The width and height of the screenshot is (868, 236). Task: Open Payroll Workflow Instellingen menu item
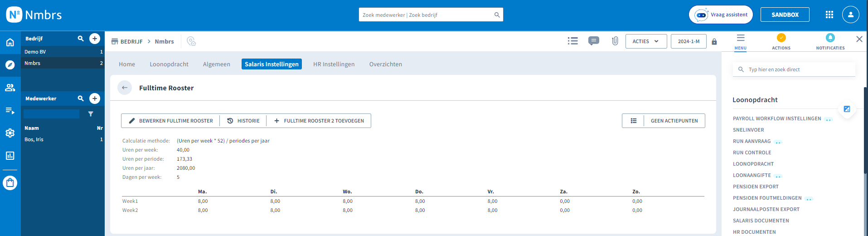[x=777, y=118]
